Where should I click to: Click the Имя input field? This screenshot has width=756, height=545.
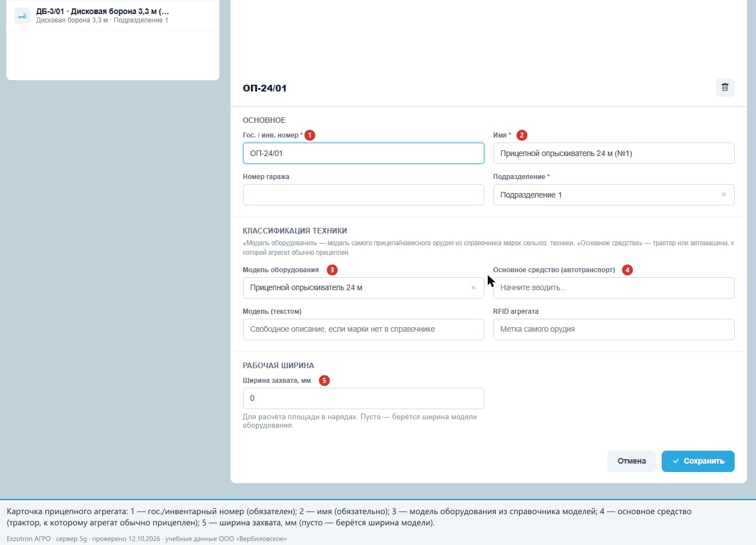pyautogui.click(x=613, y=153)
